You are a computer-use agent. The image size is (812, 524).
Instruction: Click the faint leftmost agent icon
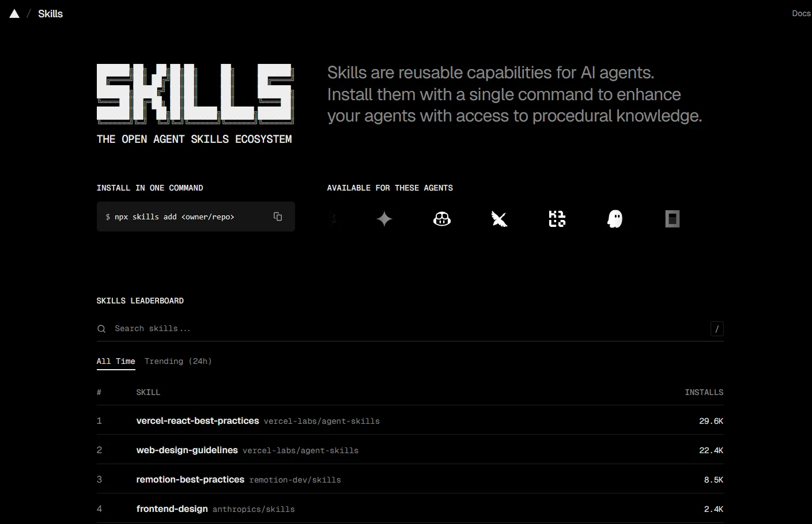(x=331, y=219)
